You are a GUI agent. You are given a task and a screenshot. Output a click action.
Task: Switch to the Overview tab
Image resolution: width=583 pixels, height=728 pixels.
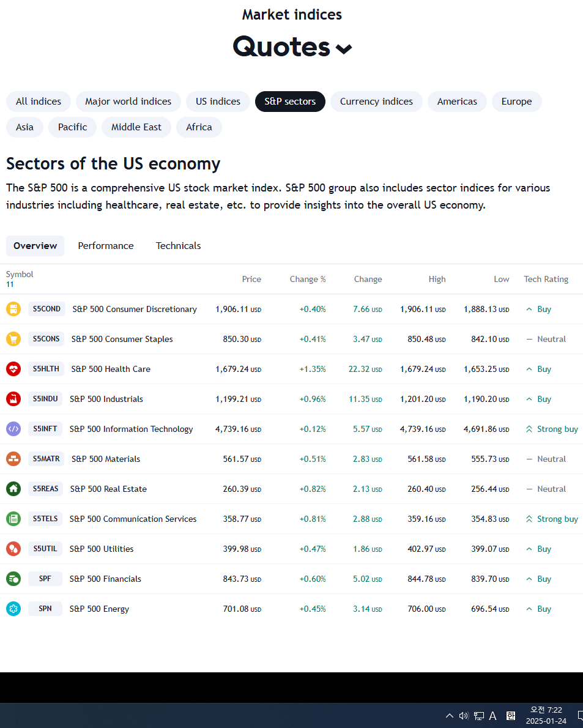coord(35,245)
